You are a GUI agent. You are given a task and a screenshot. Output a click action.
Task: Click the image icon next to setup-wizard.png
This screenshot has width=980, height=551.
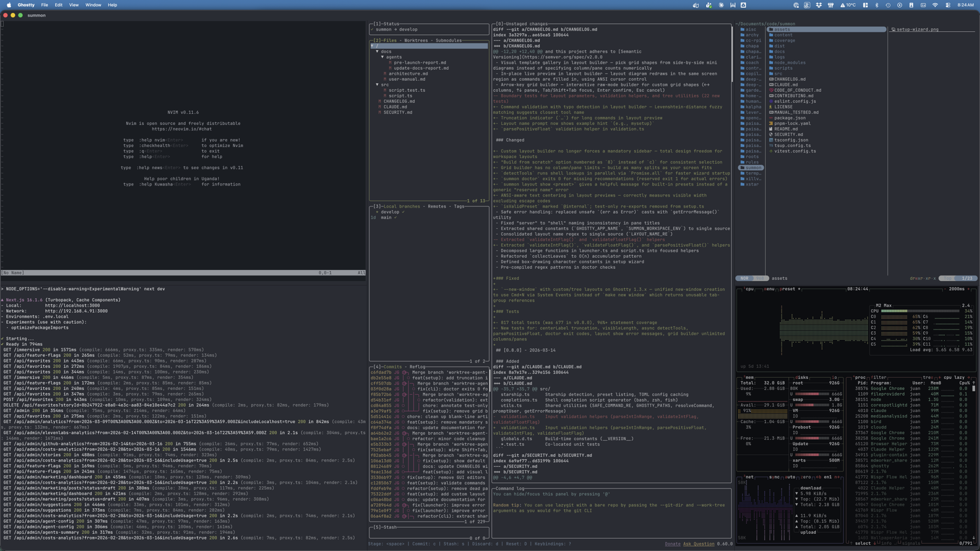pos(893,29)
